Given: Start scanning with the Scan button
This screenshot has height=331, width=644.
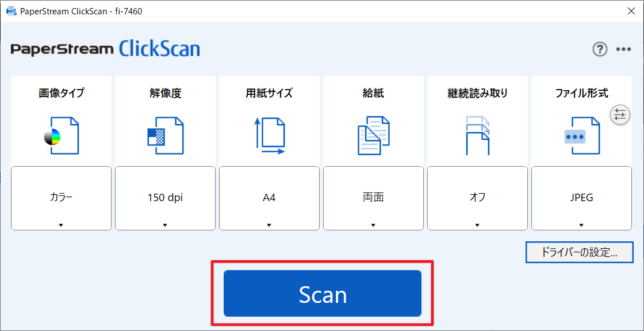Looking at the screenshot, I should click(x=323, y=293).
